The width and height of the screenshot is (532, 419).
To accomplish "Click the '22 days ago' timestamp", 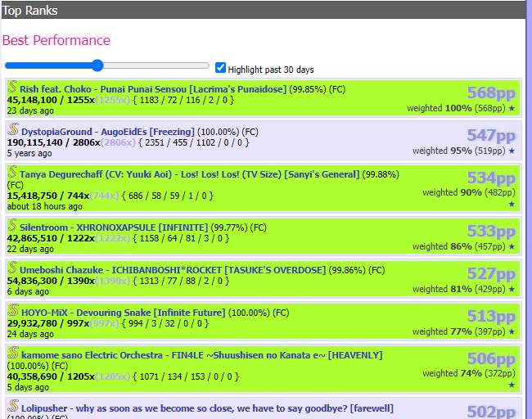I will (30, 249).
